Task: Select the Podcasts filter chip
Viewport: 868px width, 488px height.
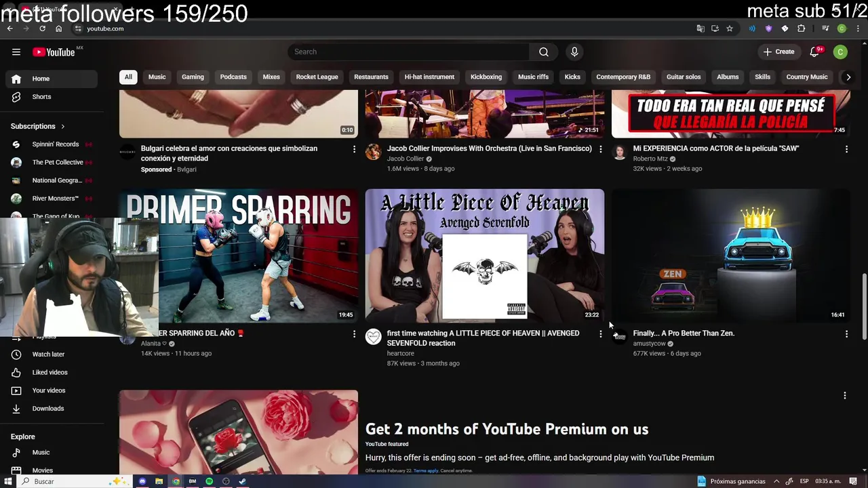Action: click(233, 77)
